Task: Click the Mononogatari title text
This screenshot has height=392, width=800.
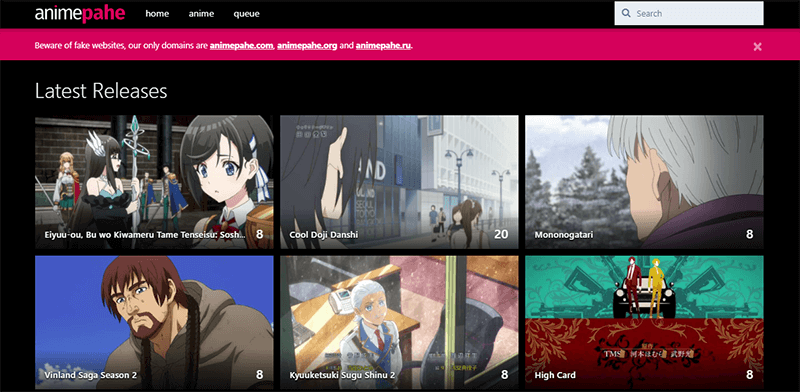Action: pos(564,235)
